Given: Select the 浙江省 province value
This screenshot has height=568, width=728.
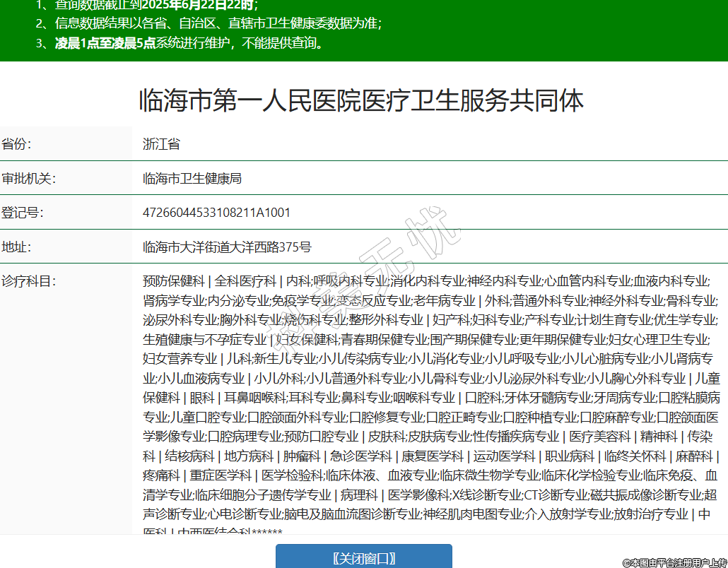Looking at the screenshot, I should 161,144.
